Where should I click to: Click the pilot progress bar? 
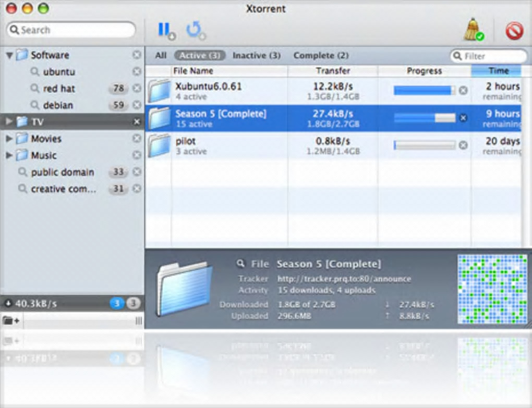click(425, 145)
